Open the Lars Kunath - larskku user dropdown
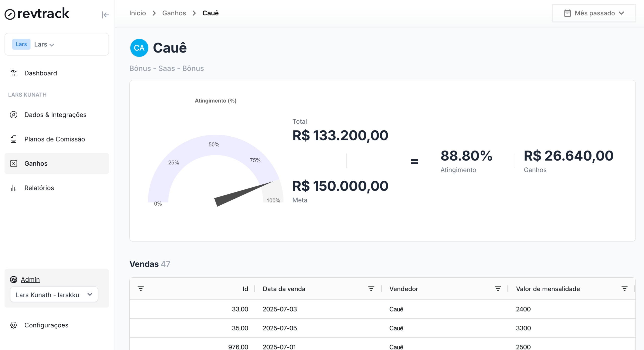This screenshot has width=644, height=350. pyautogui.click(x=54, y=294)
